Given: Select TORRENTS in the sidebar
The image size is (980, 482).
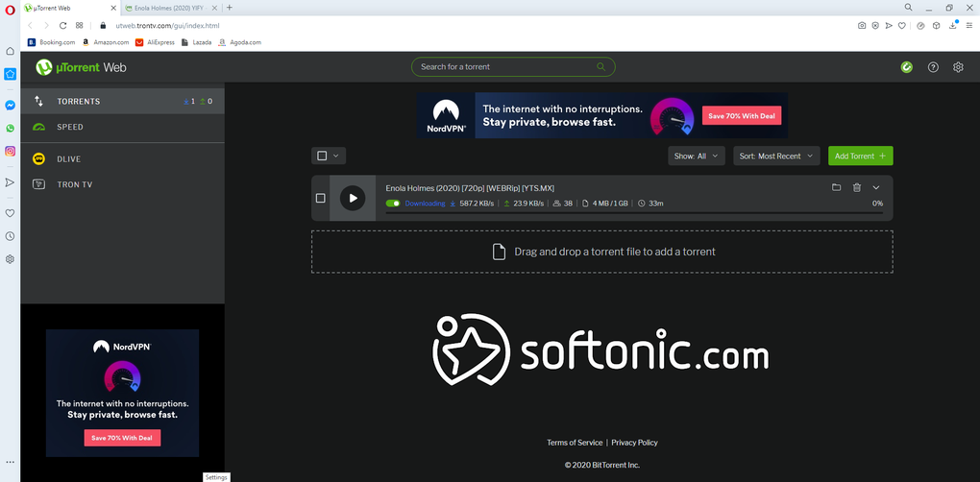Looking at the screenshot, I should coord(123,101).
